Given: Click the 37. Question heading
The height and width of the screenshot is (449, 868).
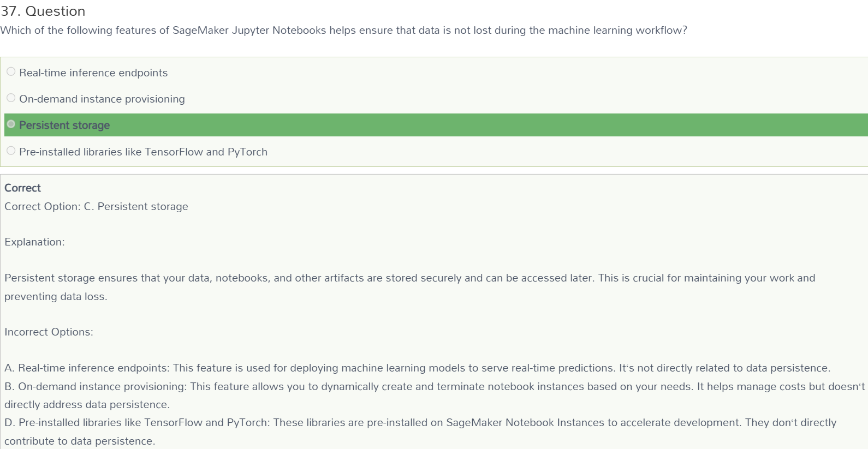Looking at the screenshot, I should click(43, 11).
